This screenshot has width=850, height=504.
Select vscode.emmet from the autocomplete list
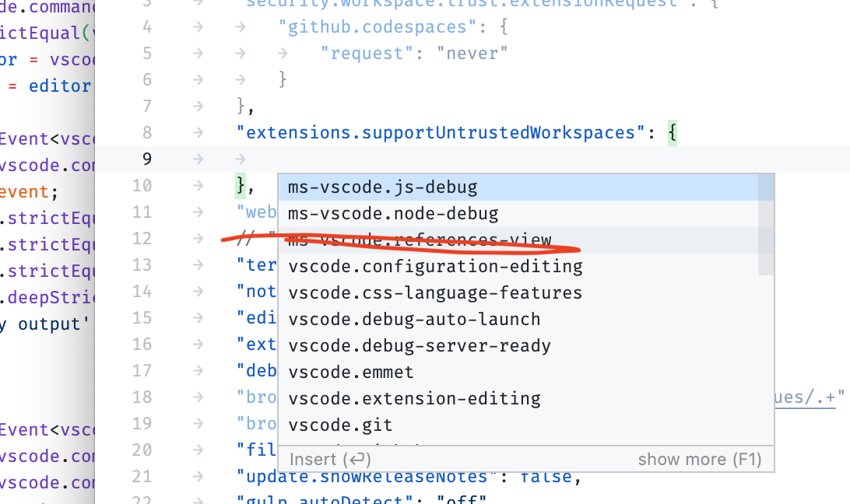352,372
